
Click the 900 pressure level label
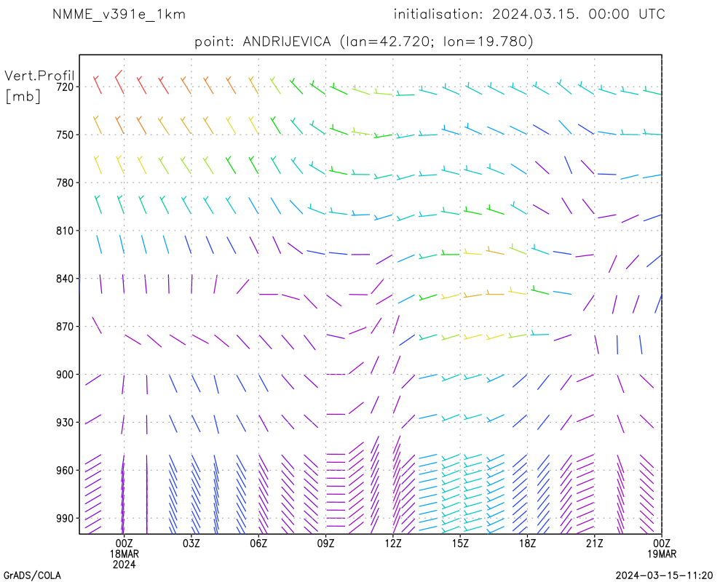65,375
